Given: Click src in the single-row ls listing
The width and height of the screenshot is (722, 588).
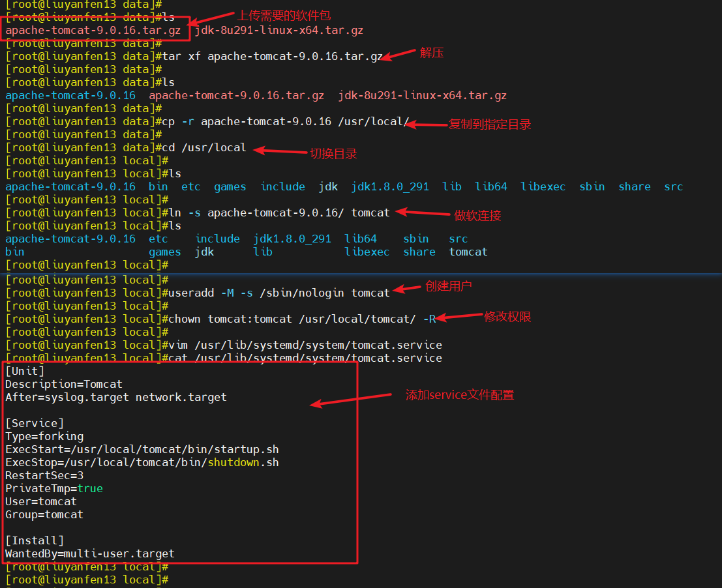Looking at the screenshot, I should (674, 187).
